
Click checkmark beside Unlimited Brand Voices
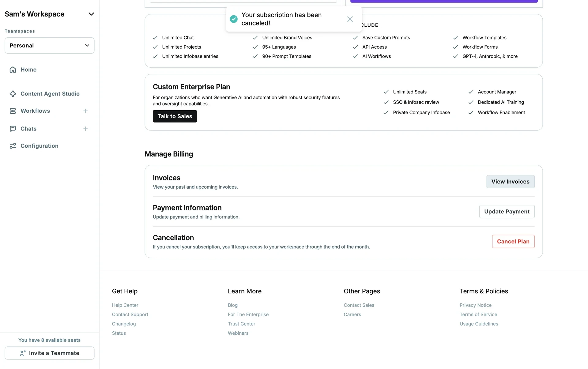tap(255, 38)
